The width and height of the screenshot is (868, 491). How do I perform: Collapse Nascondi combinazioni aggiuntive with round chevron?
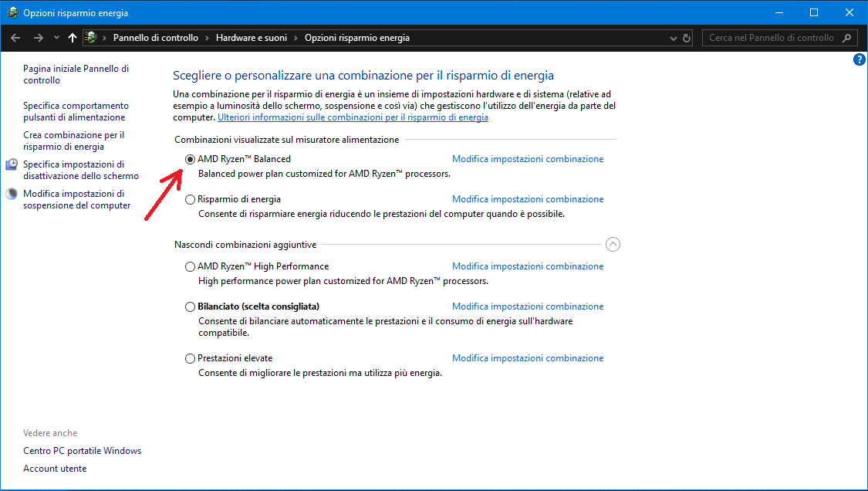coord(613,245)
